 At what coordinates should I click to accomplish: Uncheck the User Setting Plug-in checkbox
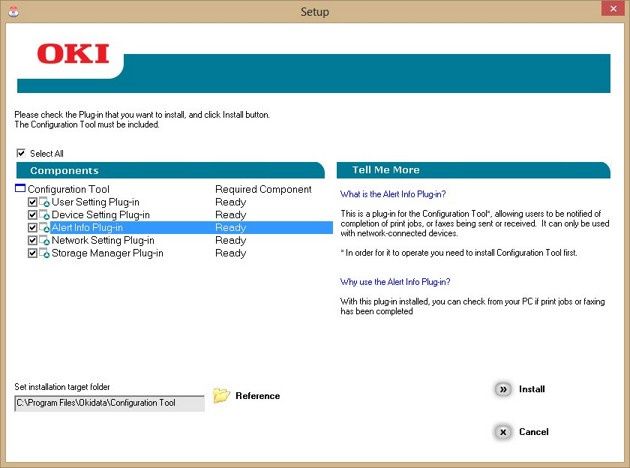pos(33,202)
